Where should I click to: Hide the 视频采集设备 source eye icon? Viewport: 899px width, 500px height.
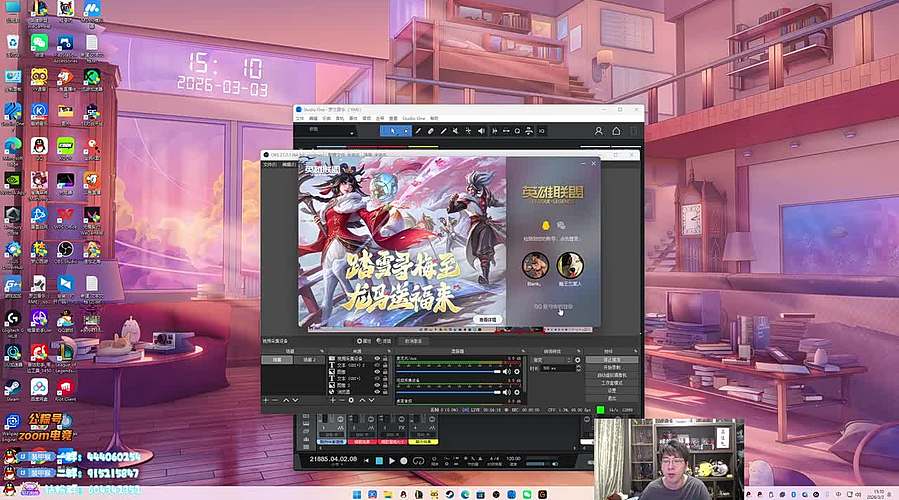point(377,358)
